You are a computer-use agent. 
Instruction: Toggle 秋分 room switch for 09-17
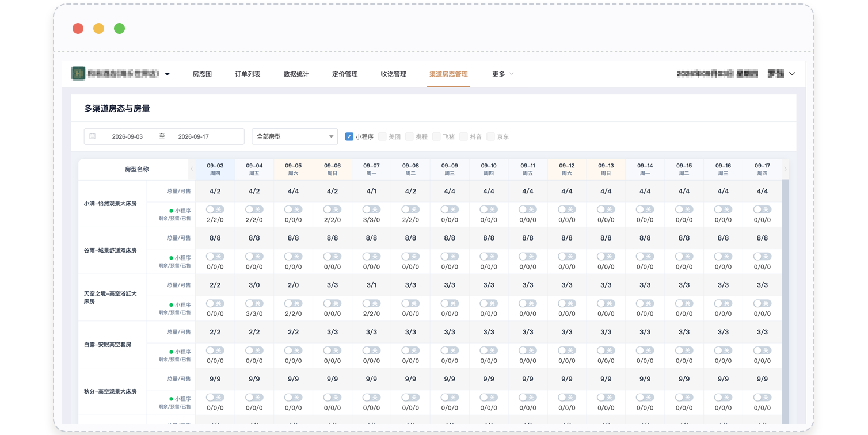pos(762,398)
